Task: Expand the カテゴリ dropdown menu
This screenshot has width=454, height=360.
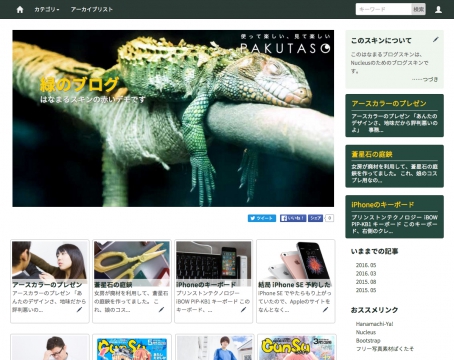Action: [x=47, y=9]
